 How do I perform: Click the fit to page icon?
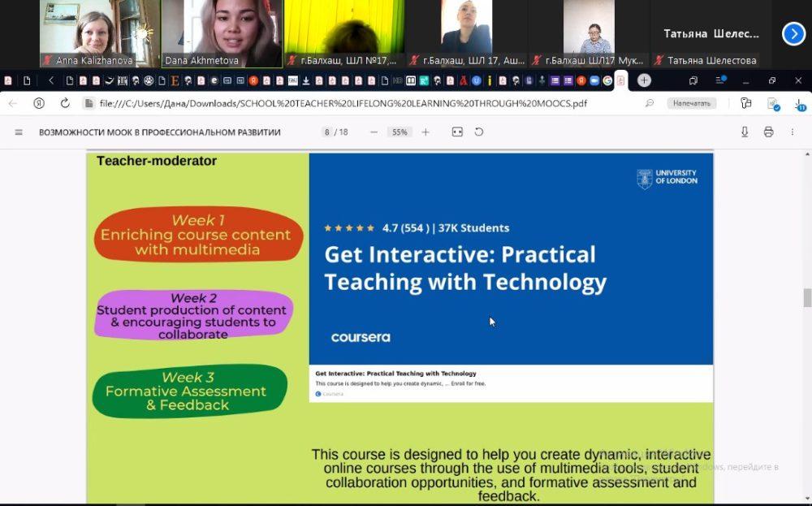pyautogui.click(x=457, y=132)
